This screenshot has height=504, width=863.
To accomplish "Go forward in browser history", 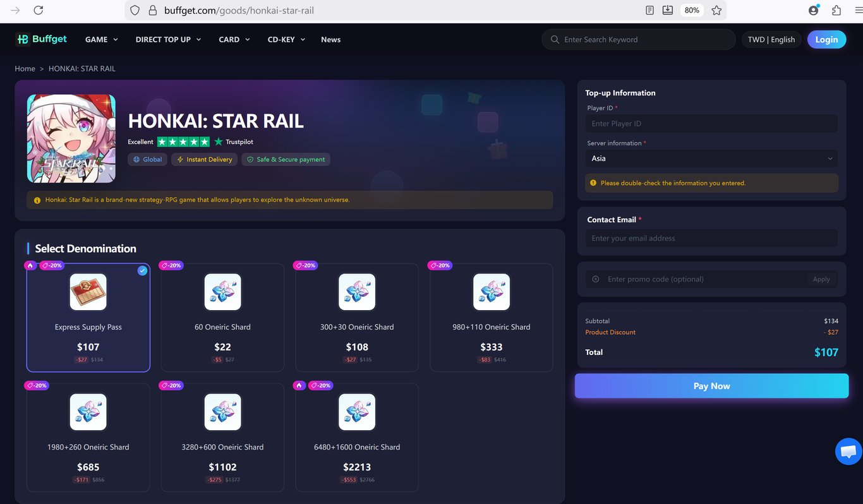I will pyautogui.click(x=15, y=10).
